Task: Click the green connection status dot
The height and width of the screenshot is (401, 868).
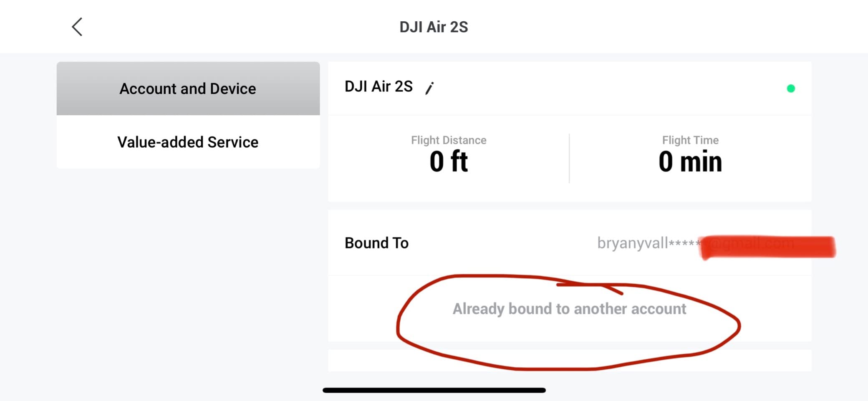Action: tap(790, 88)
